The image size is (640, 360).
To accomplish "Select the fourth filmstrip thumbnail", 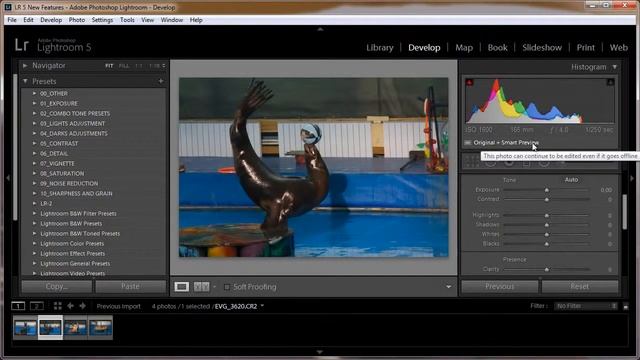I will pos(100,328).
